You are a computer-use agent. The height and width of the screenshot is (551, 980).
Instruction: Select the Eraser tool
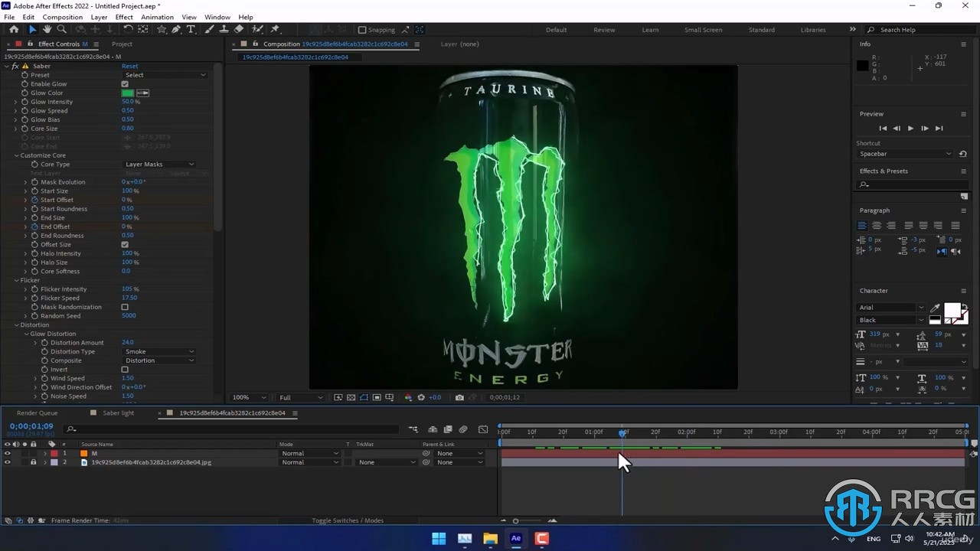pyautogui.click(x=239, y=30)
